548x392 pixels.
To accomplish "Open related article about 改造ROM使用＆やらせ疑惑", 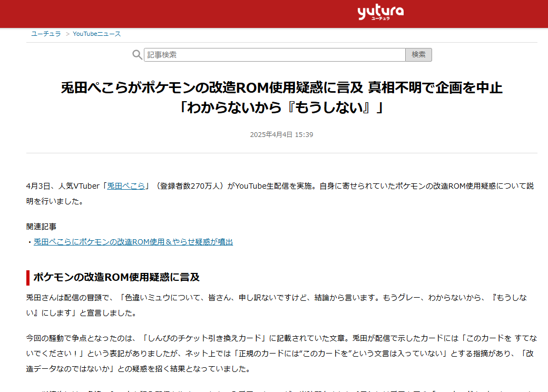I will tap(133, 242).
